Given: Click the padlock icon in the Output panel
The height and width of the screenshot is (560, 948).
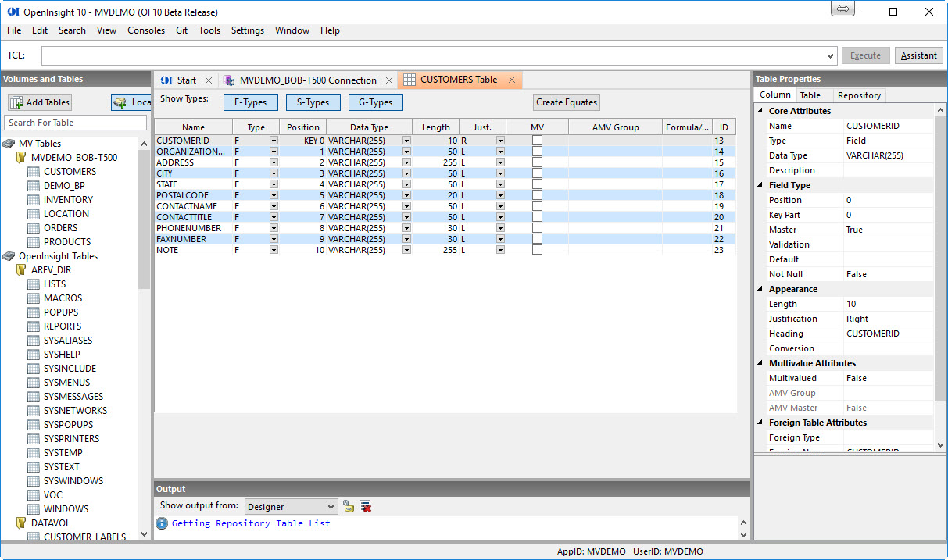Looking at the screenshot, I should pos(349,506).
